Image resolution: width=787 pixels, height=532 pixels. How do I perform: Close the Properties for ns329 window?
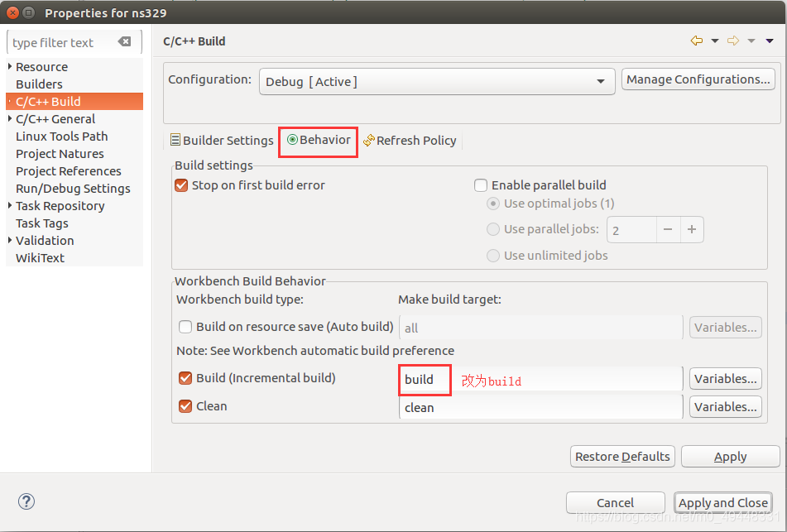click(x=13, y=12)
